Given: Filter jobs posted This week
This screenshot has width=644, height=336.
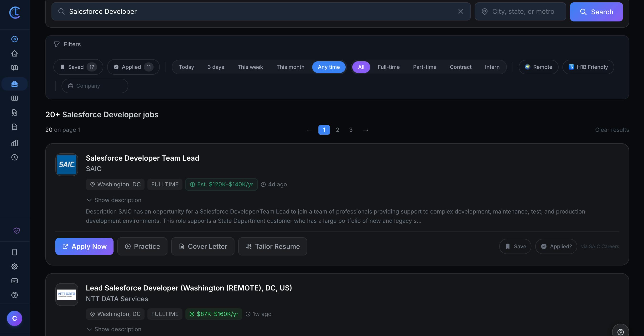Looking at the screenshot, I should pos(250,67).
